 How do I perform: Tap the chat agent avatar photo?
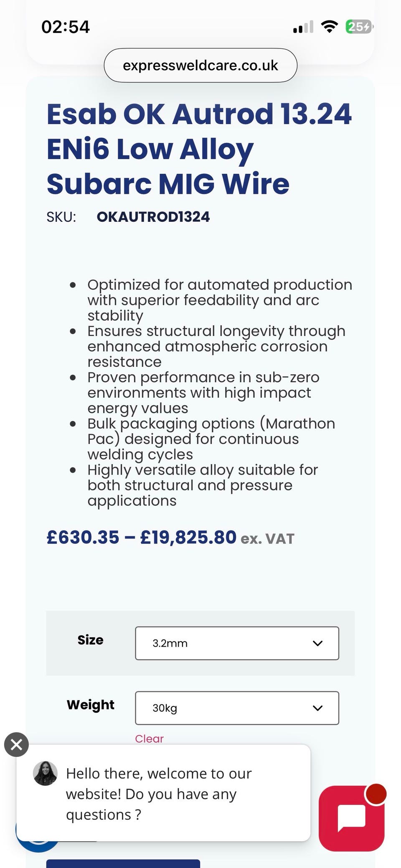(x=45, y=773)
